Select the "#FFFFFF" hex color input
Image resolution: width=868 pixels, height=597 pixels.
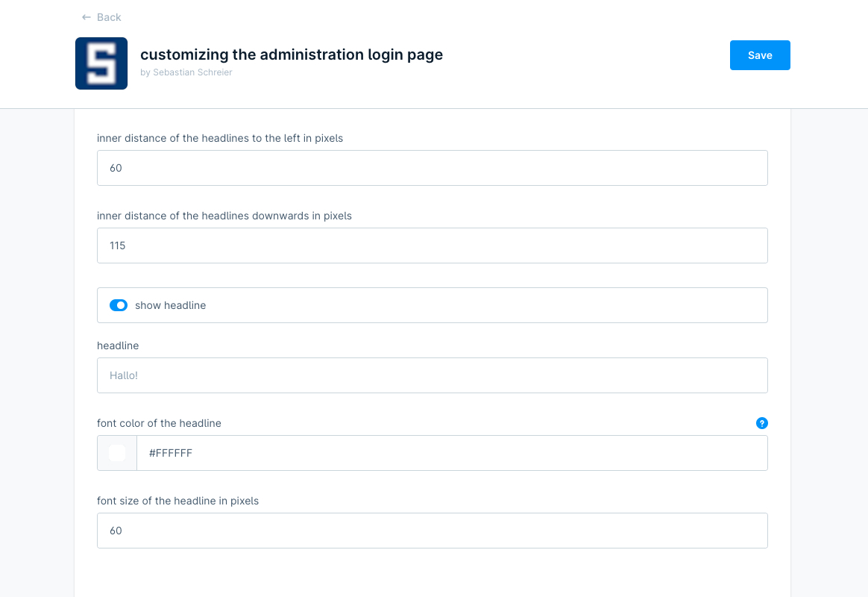pos(447,453)
